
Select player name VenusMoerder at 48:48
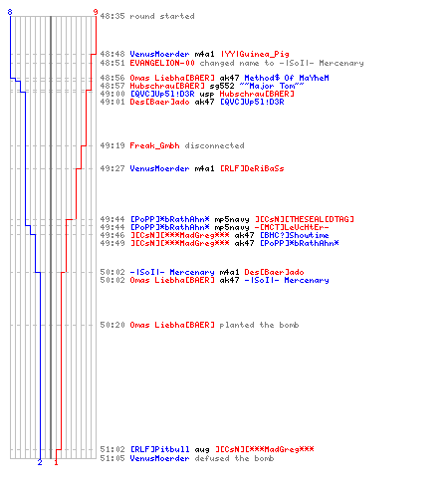click(x=159, y=54)
